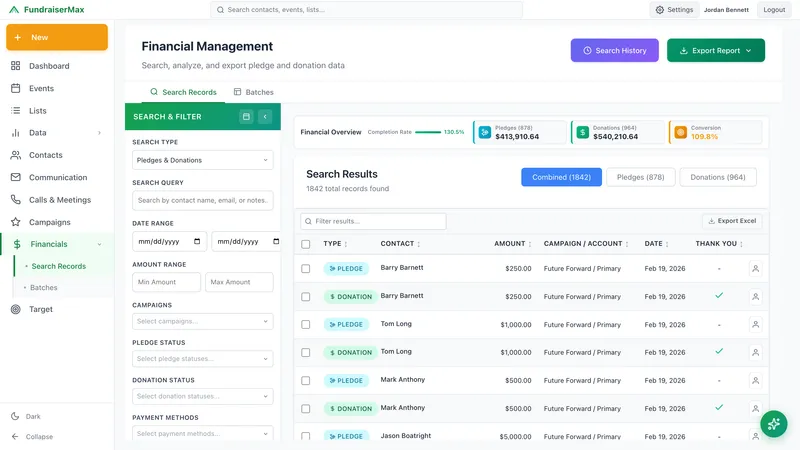Image resolution: width=800 pixels, height=450 pixels.
Task: Open contact profile icon for Tom Long pledge row
Action: pos(756,324)
